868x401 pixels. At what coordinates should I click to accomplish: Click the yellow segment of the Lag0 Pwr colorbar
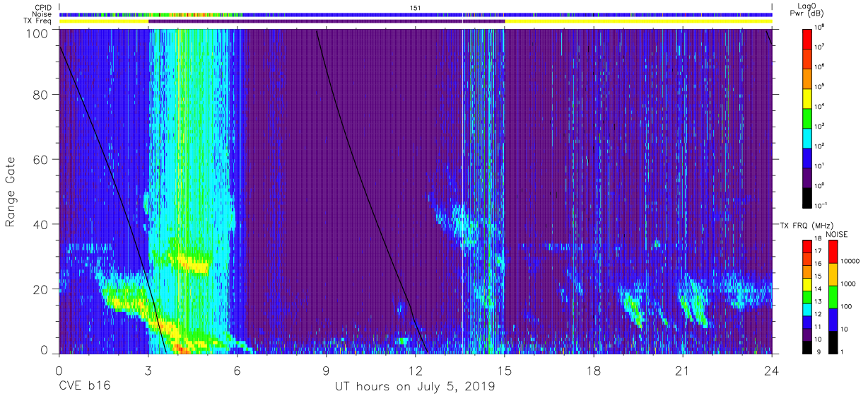(809, 97)
